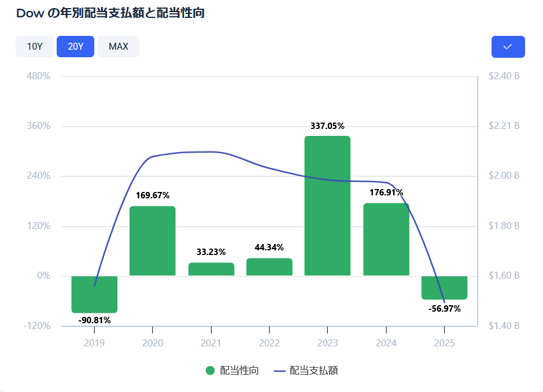Image resolution: width=543 pixels, height=392 pixels.
Task: Click the -90.81% data label
Action: pos(94,320)
